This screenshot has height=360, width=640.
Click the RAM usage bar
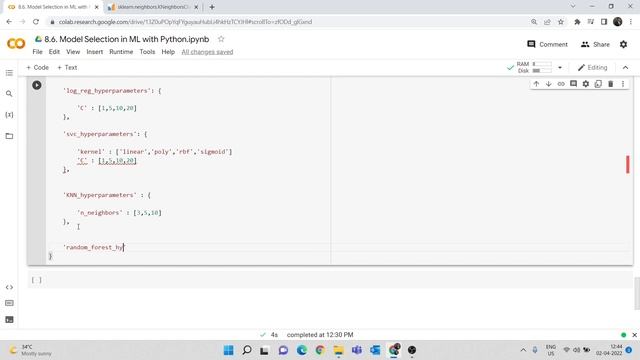coord(542,64)
